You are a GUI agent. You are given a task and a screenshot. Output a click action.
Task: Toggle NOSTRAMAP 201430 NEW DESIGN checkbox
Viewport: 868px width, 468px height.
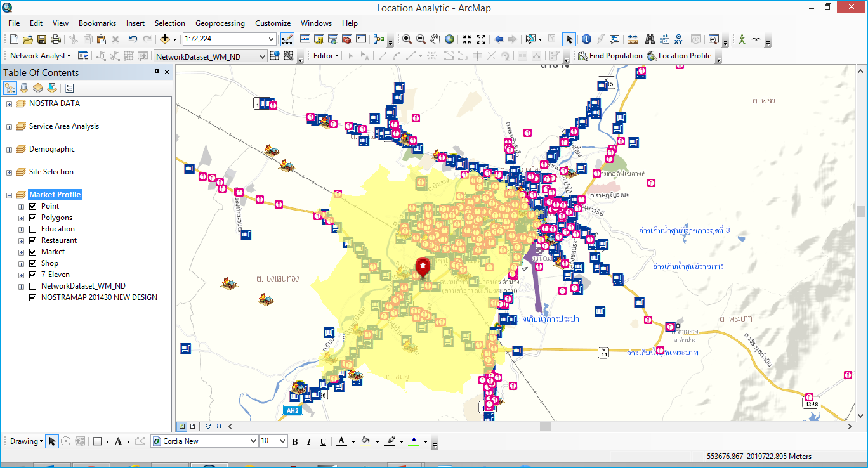(33, 297)
